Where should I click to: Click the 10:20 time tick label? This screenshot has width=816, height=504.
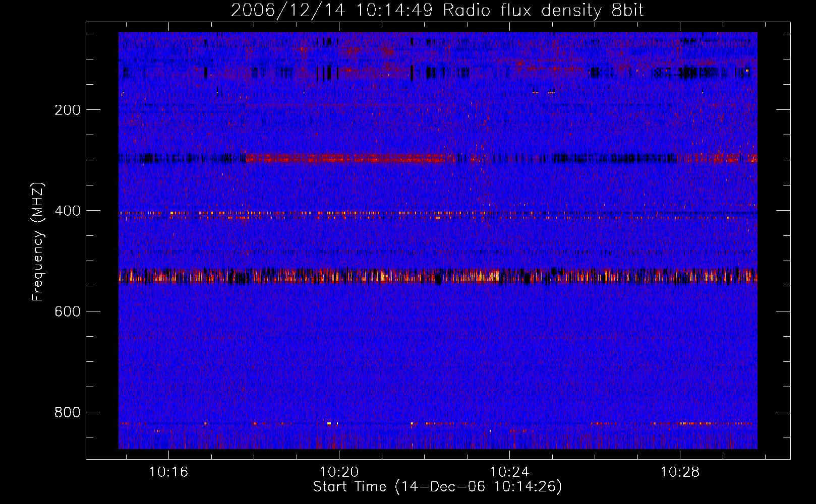(x=339, y=472)
